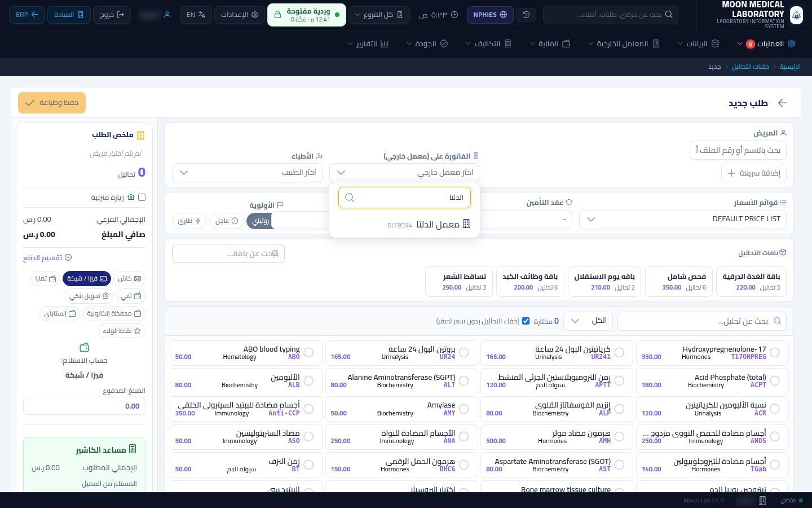Click the Moon Medical Laboratory logo
Image resolution: width=812 pixels, height=508 pixels.
click(x=796, y=15)
